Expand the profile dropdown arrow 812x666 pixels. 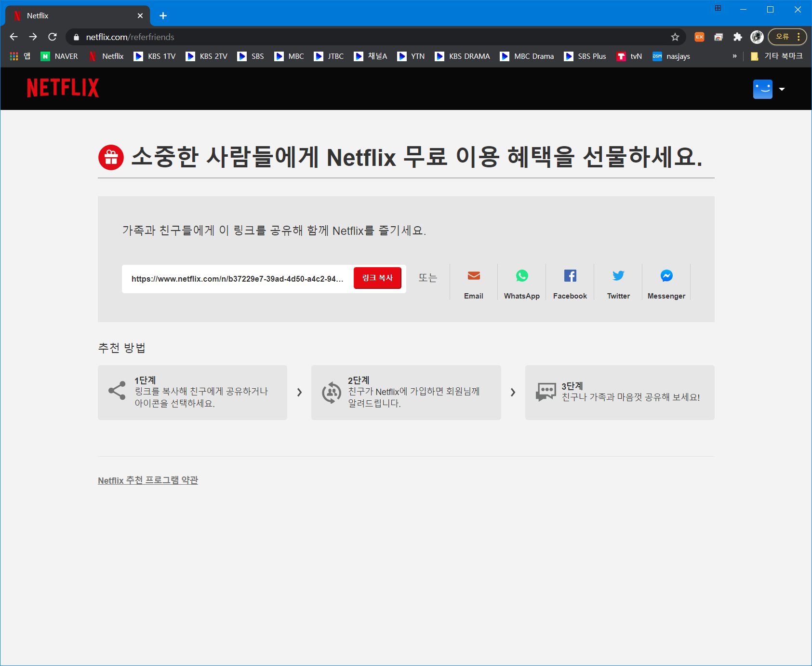click(x=782, y=89)
